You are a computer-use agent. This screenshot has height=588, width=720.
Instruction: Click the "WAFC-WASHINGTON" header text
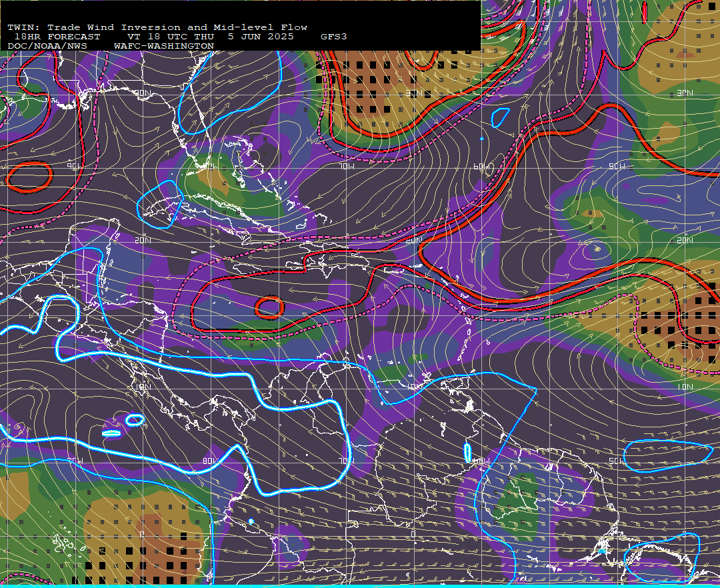(164, 47)
